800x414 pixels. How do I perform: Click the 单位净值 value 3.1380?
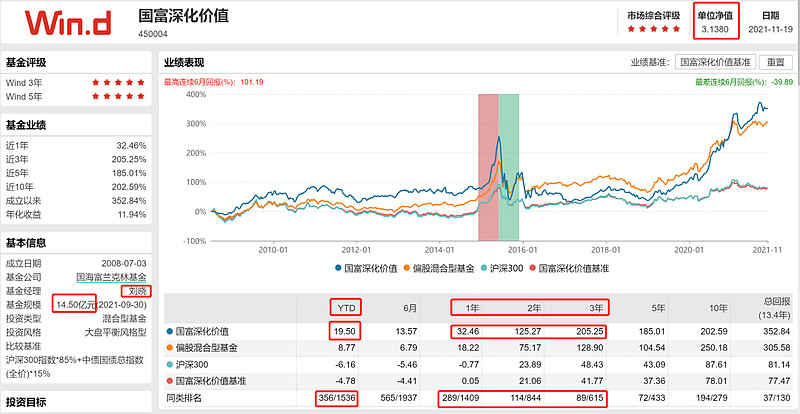pyautogui.click(x=715, y=29)
